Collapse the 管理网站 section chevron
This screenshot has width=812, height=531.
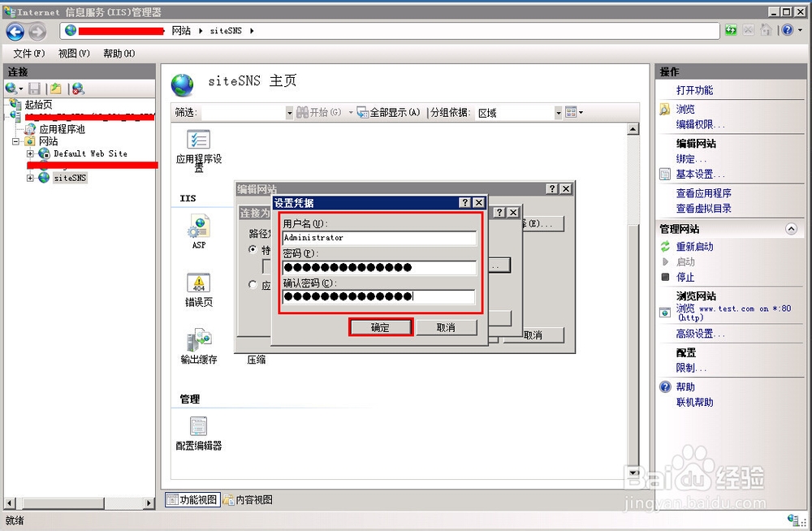tap(792, 229)
